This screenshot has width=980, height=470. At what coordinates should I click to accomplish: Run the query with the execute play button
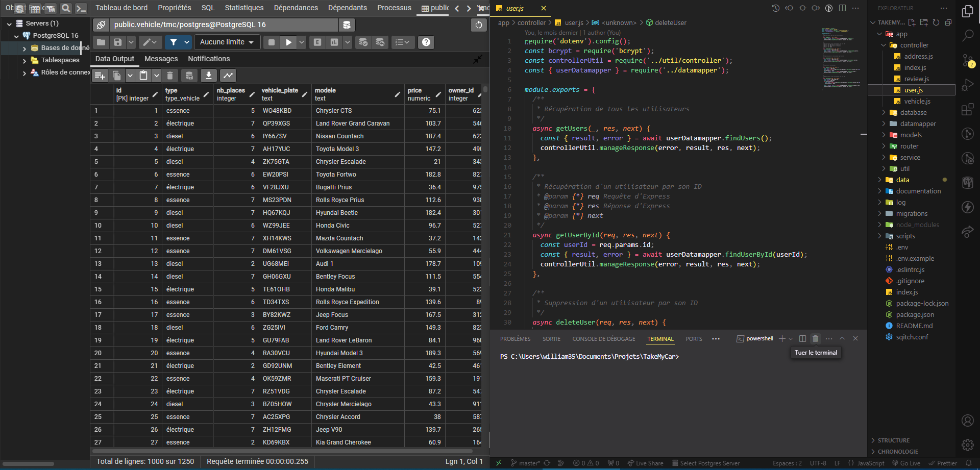coord(288,42)
